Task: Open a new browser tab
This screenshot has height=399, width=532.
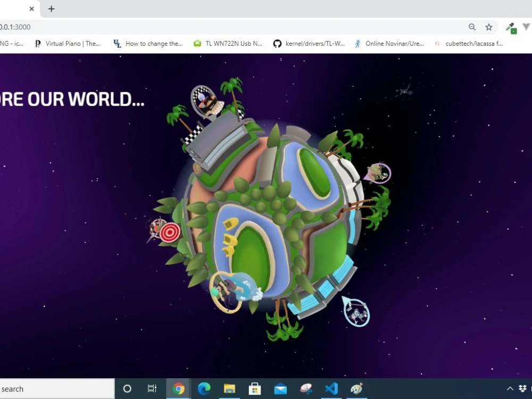Action: (x=51, y=9)
